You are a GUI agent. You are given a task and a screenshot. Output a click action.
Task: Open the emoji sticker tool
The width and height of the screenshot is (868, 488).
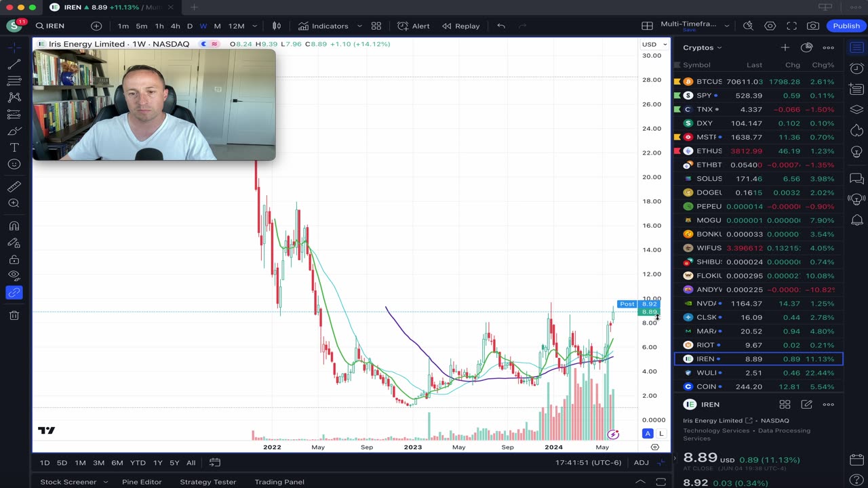[x=14, y=164]
